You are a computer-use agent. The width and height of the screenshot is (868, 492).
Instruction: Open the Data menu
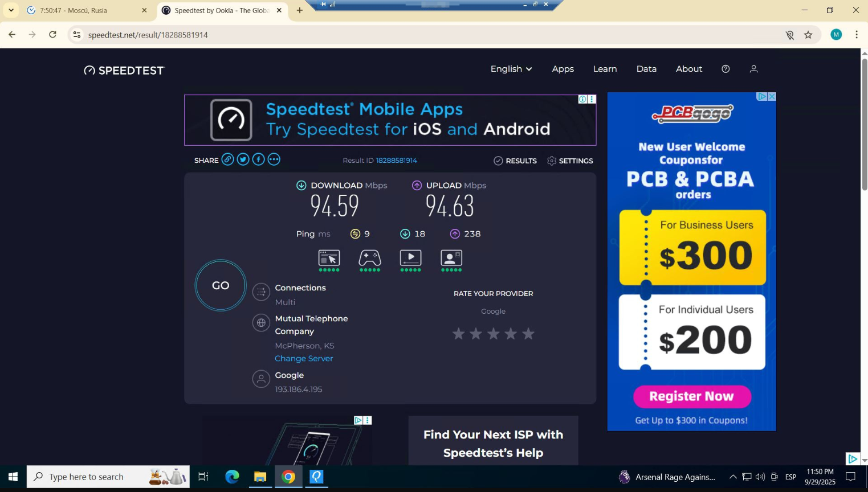coord(646,69)
